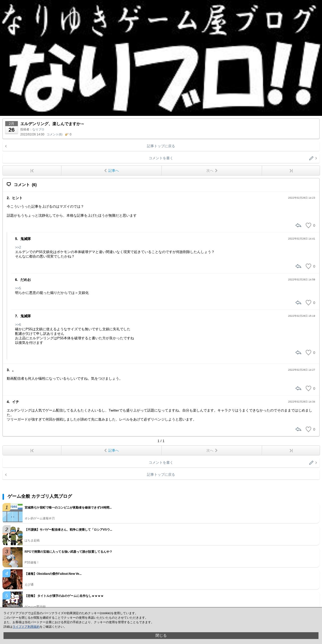
Task: Reply to comment 3 by 。
Action: 298,388
